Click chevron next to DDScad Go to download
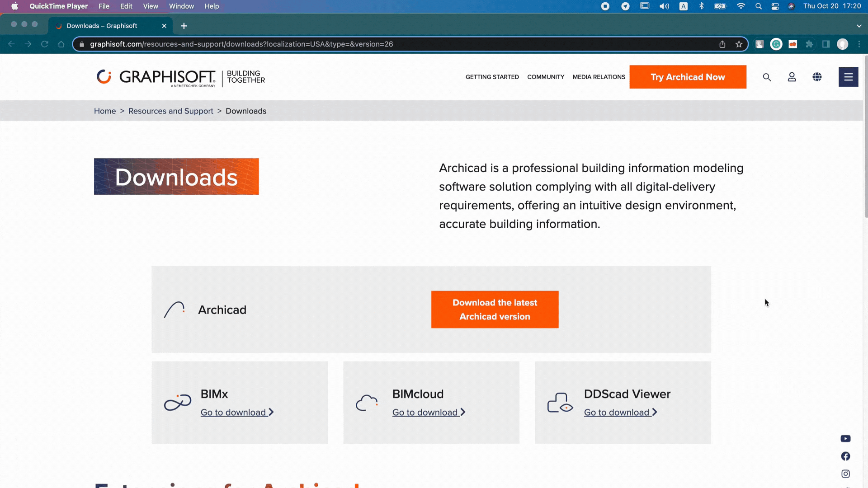Image resolution: width=868 pixels, height=488 pixels. click(x=655, y=413)
